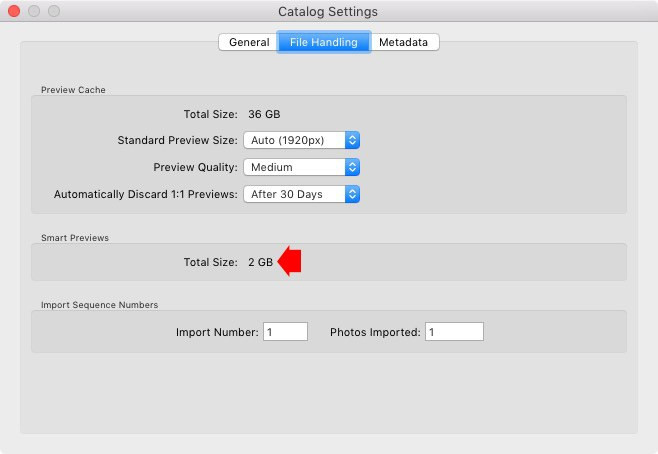Click the Catalog Settings title bar

pyautogui.click(x=328, y=11)
